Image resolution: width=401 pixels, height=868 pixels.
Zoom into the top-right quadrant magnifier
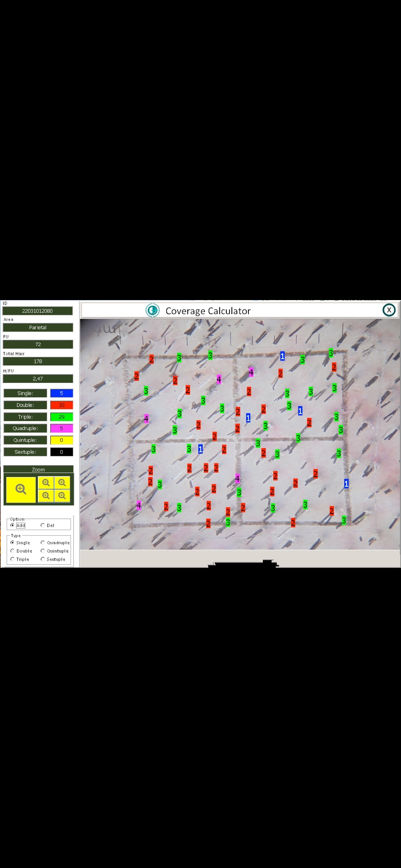62,483
